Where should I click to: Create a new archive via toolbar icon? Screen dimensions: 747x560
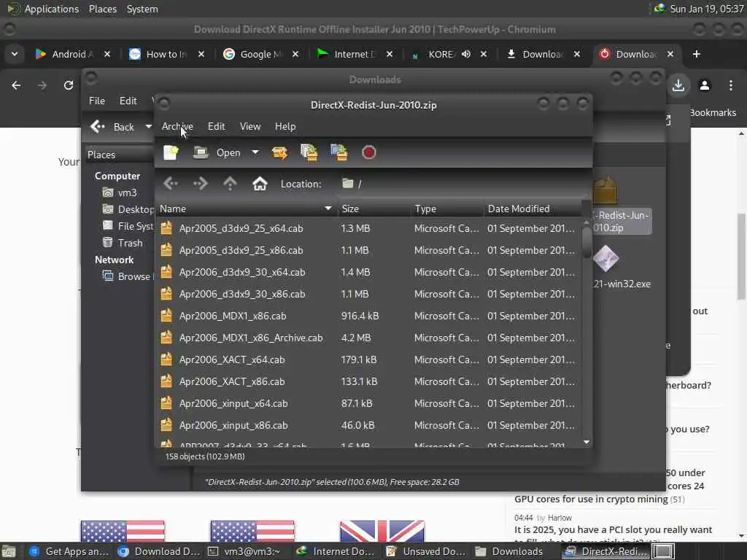[x=171, y=152]
